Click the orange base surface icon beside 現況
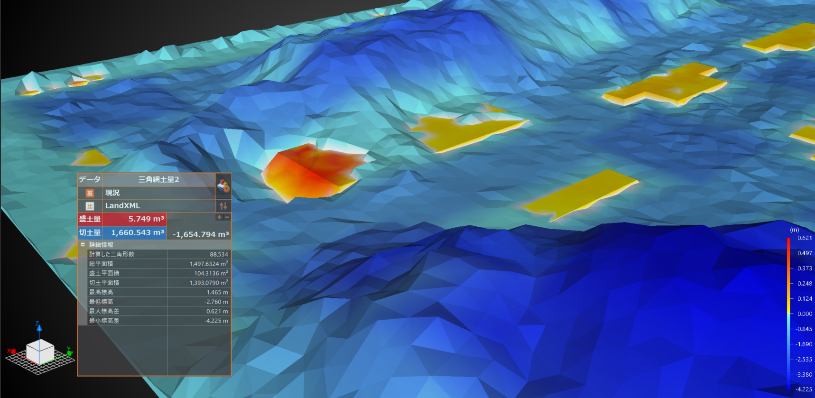 point(90,192)
